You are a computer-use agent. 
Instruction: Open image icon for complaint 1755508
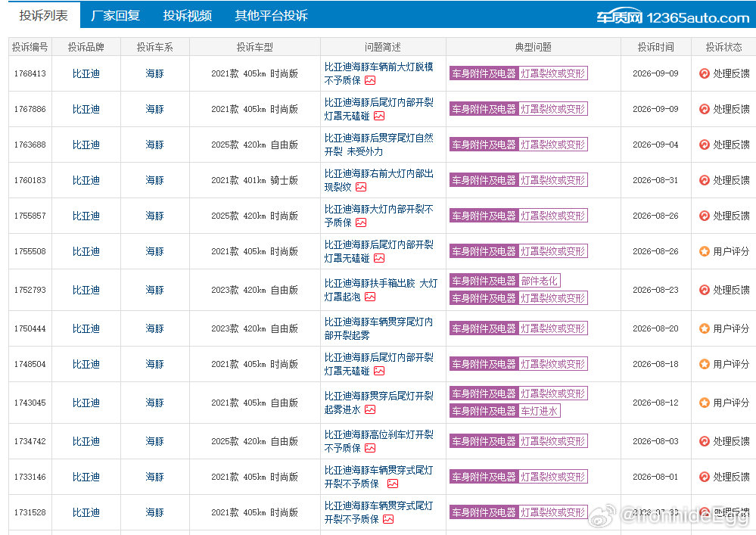pos(379,258)
